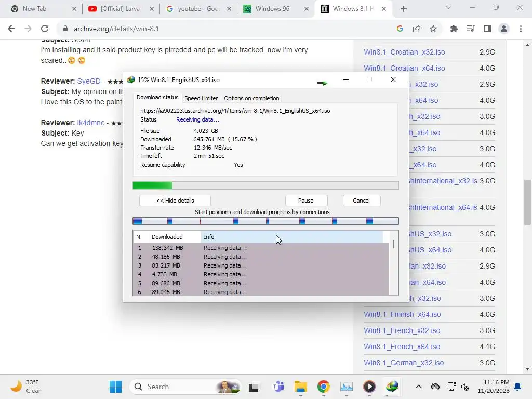
Task: Open Speed Limiter tab in download dialog
Action: 201,98
